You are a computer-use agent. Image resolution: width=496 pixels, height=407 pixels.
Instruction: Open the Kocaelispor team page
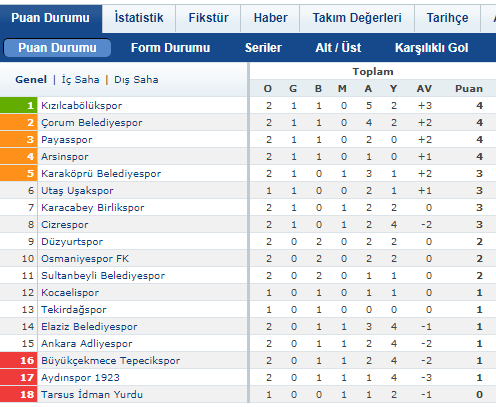[x=70, y=293]
